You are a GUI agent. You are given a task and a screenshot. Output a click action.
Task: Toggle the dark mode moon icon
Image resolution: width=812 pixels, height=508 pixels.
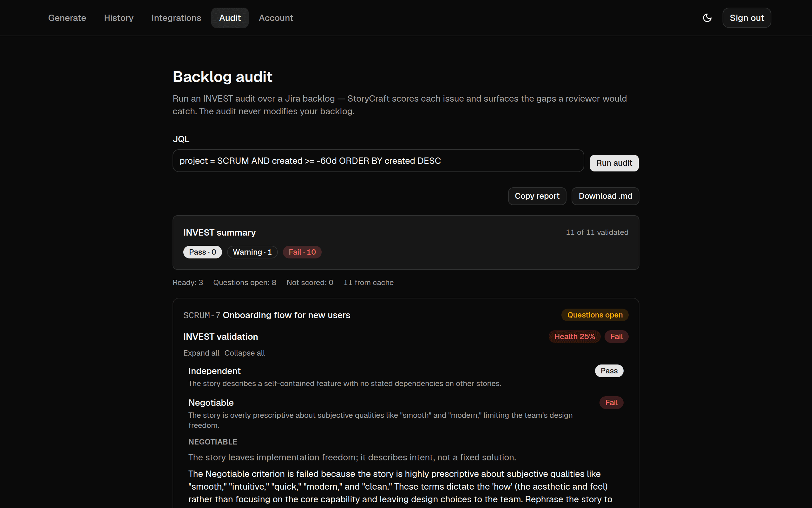[707, 18]
